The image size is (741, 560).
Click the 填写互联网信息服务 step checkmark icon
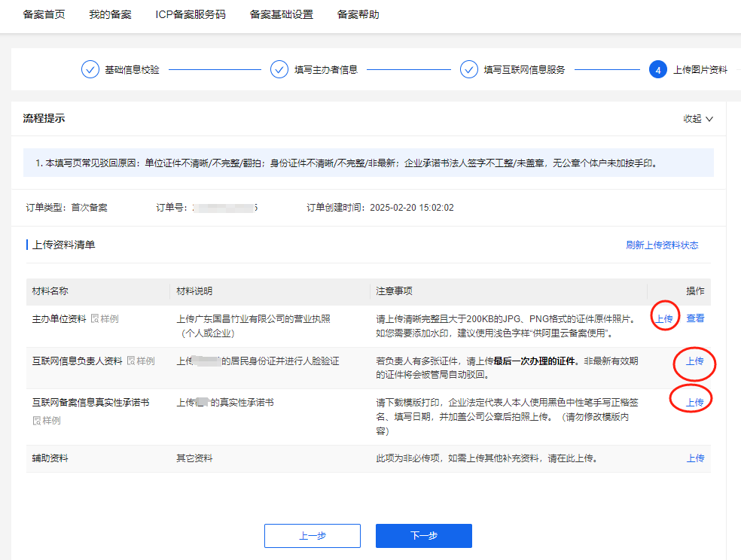point(469,70)
